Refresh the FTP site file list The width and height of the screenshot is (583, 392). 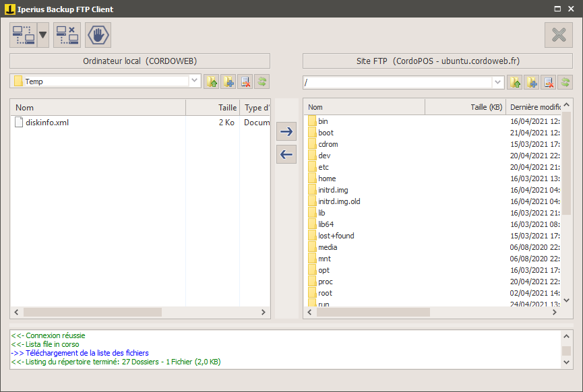click(565, 82)
